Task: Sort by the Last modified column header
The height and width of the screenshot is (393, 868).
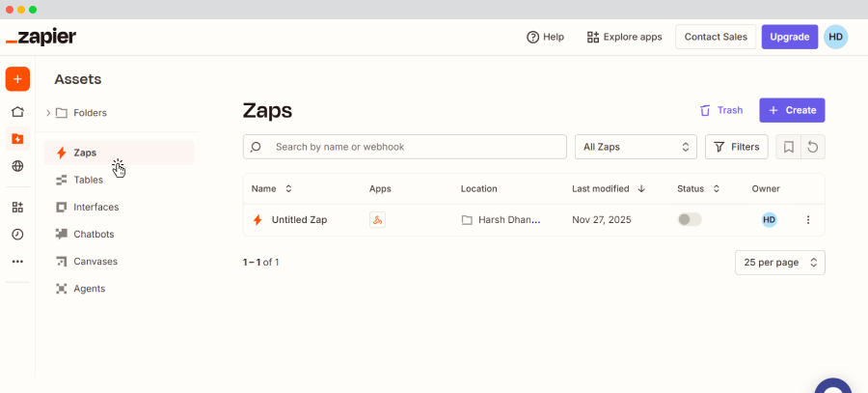Action: [608, 188]
